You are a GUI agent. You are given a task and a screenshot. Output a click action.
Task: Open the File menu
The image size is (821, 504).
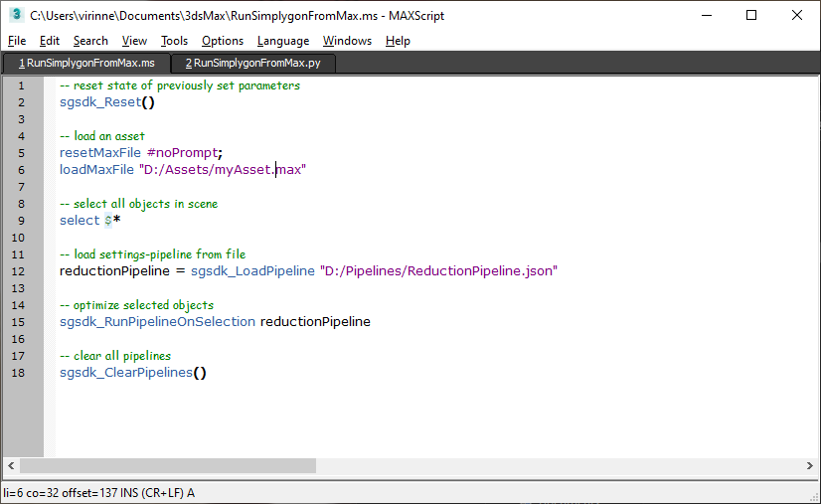(17, 41)
